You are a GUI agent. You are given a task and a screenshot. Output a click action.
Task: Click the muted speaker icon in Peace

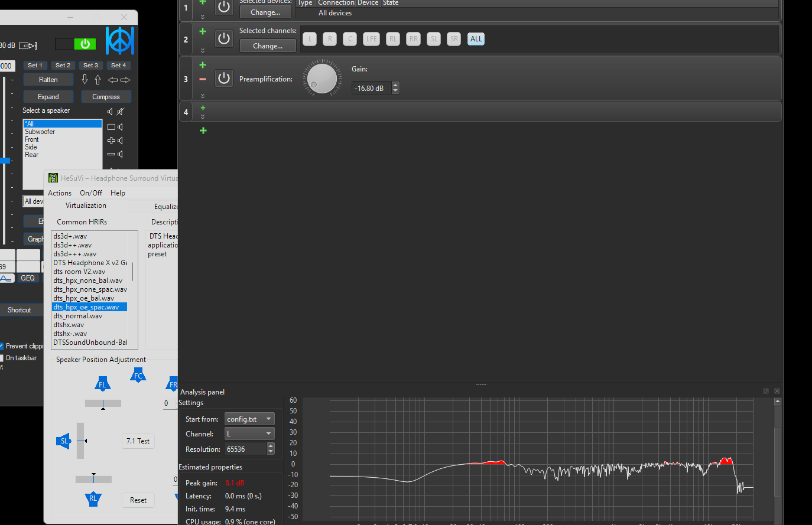tap(121, 112)
